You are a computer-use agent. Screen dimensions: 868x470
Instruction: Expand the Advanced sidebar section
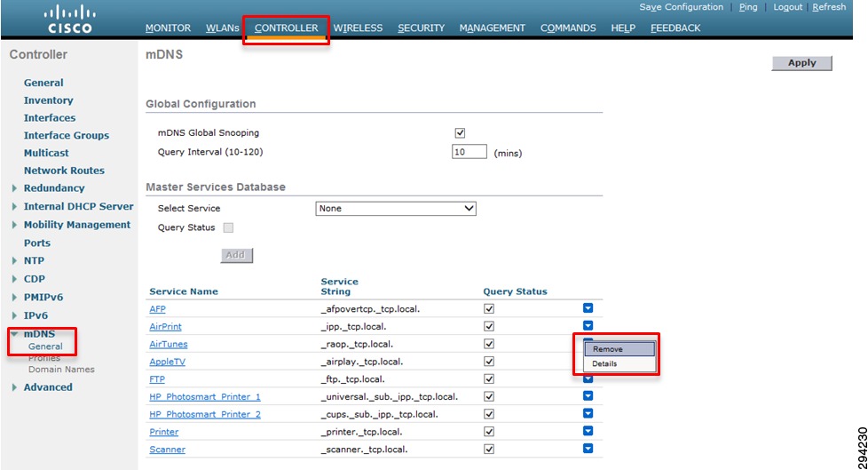[14, 387]
